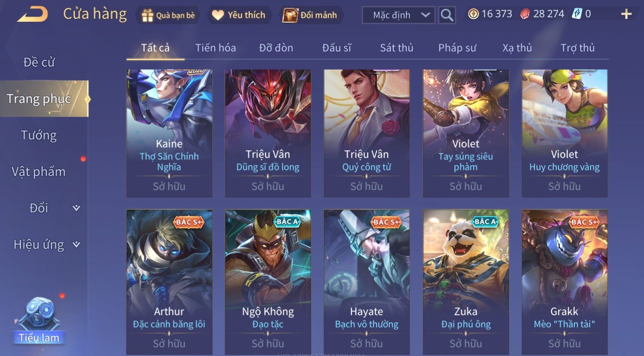Open the search magnifier icon
Viewport: 644px width, 356px height.
(x=447, y=15)
